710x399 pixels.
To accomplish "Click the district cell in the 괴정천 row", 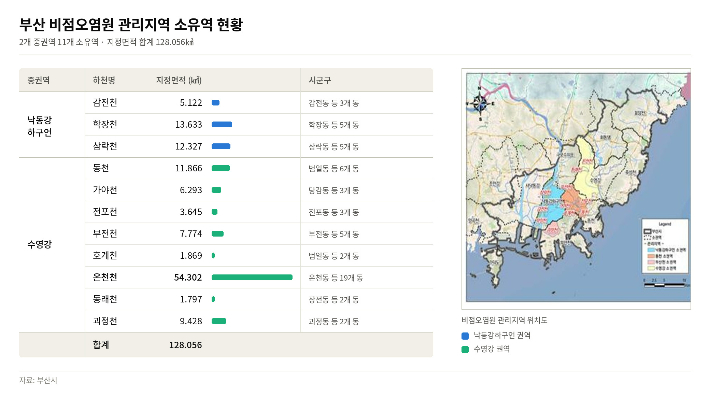I will (334, 322).
